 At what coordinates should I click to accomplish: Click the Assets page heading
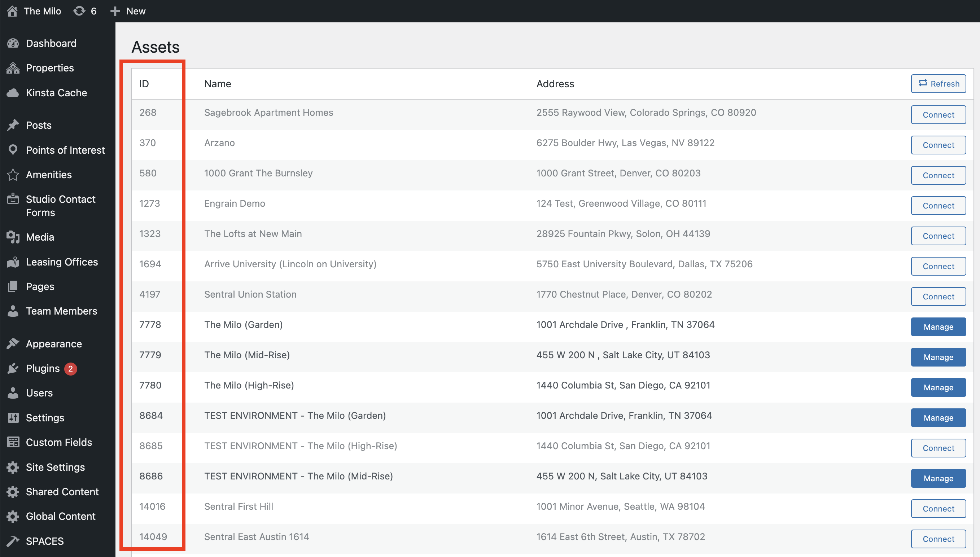tap(155, 47)
